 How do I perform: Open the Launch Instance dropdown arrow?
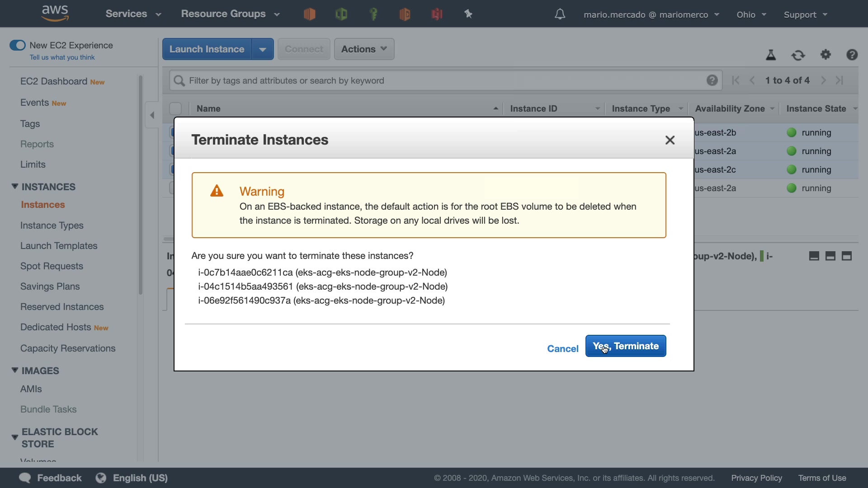263,49
